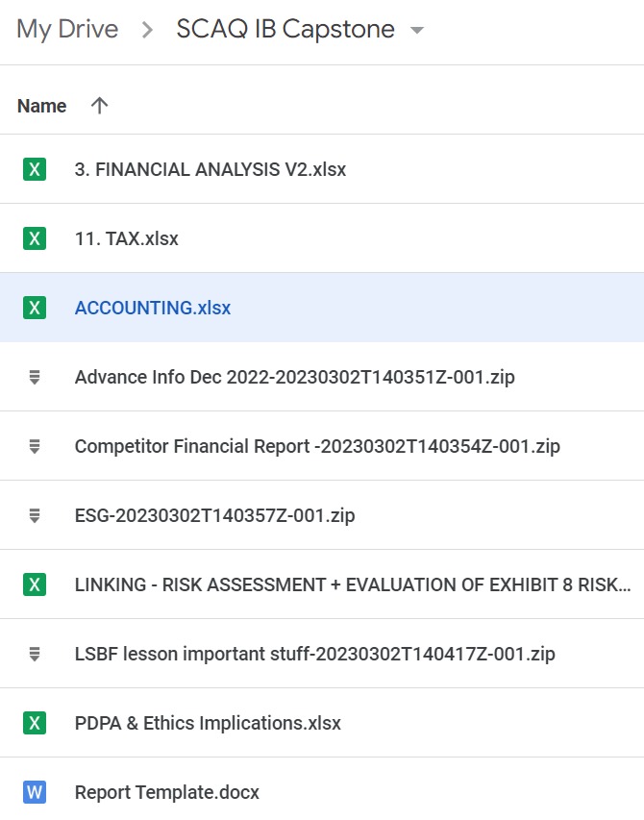This screenshot has height=820, width=644.
Task: Select the highlighted ACCOUNTING.xlsx file name
Action: [153, 309]
